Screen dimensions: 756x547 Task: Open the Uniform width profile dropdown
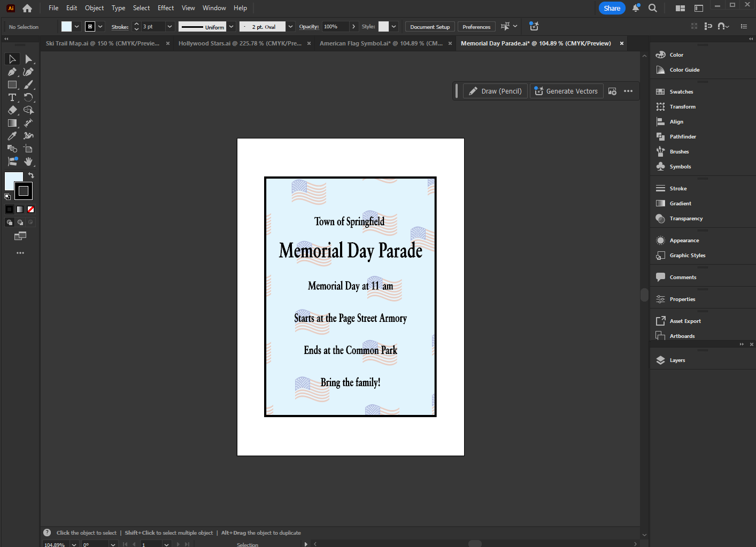click(232, 26)
